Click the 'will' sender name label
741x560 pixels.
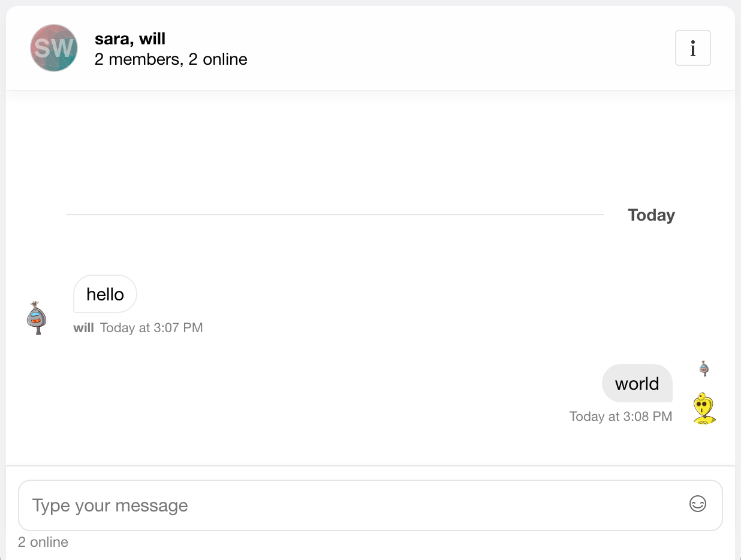pos(83,328)
